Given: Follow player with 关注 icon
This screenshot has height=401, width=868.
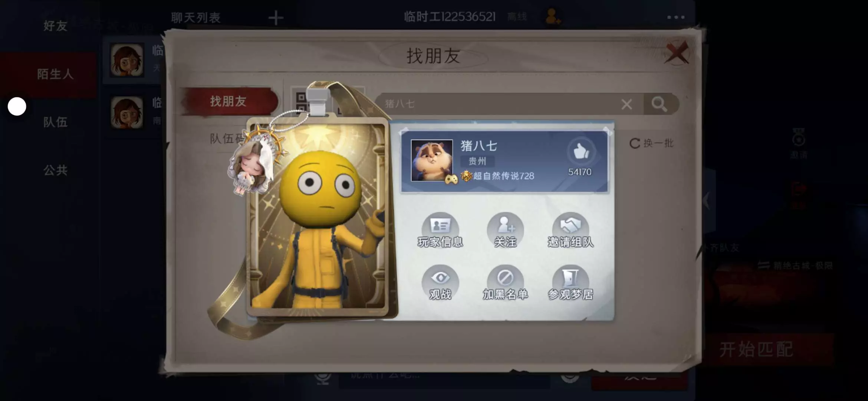Looking at the screenshot, I should [505, 229].
